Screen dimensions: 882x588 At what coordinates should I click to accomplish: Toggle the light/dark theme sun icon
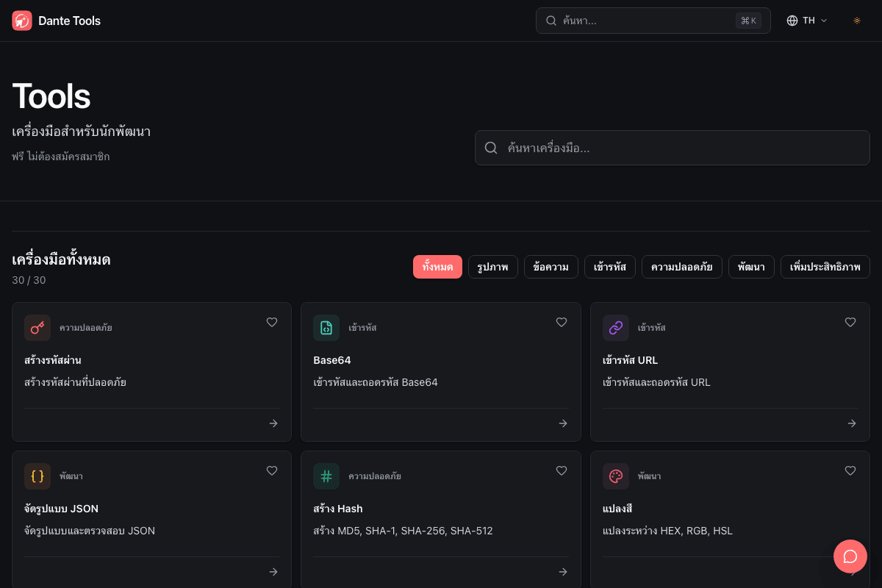tap(856, 21)
